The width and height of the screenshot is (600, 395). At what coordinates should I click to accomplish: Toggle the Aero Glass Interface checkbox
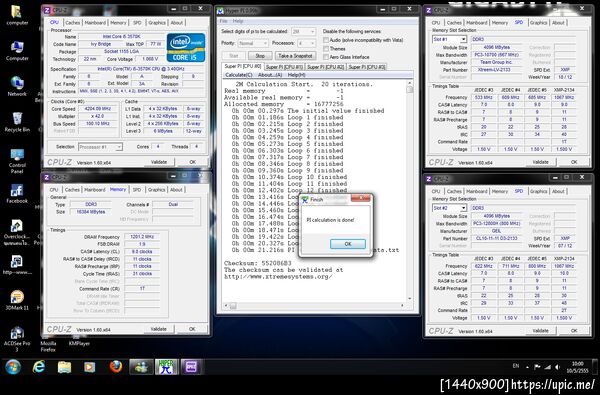click(326, 57)
